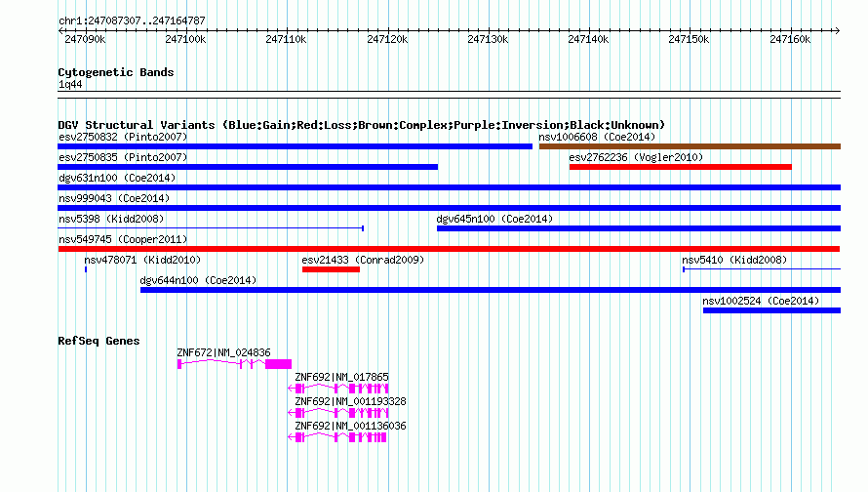Open ZNF692|NM_001136036 gene label

(x=350, y=426)
